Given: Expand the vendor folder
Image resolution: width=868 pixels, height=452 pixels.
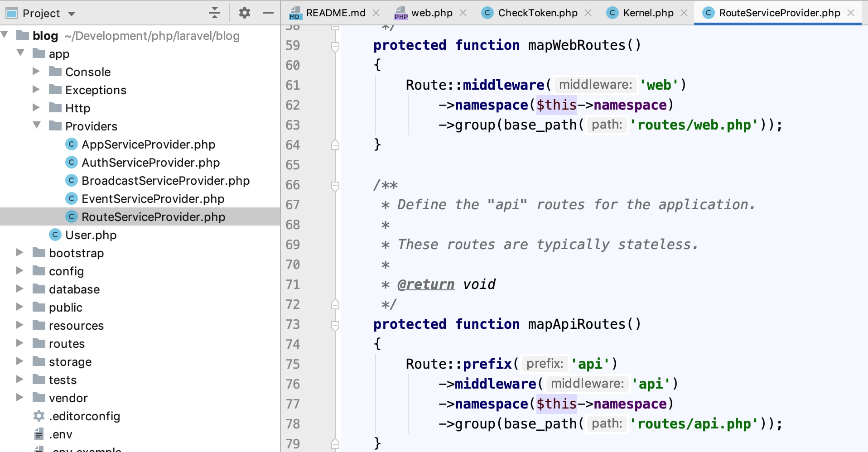Looking at the screenshot, I should 20,397.
